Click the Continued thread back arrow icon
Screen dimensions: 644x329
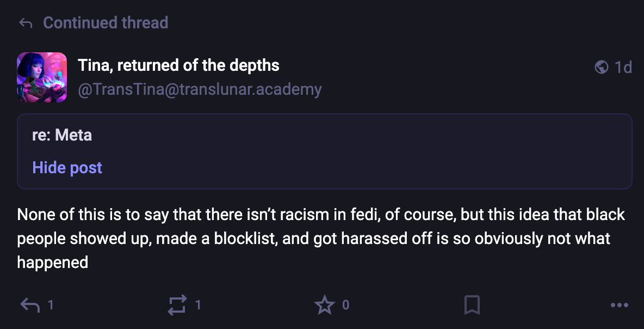click(x=26, y=23)
